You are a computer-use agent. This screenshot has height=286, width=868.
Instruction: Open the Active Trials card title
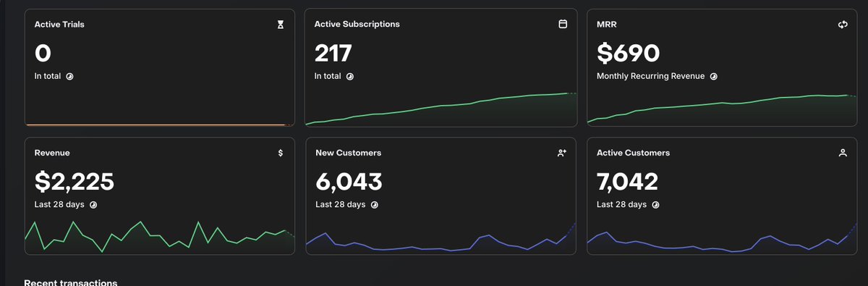59,24
